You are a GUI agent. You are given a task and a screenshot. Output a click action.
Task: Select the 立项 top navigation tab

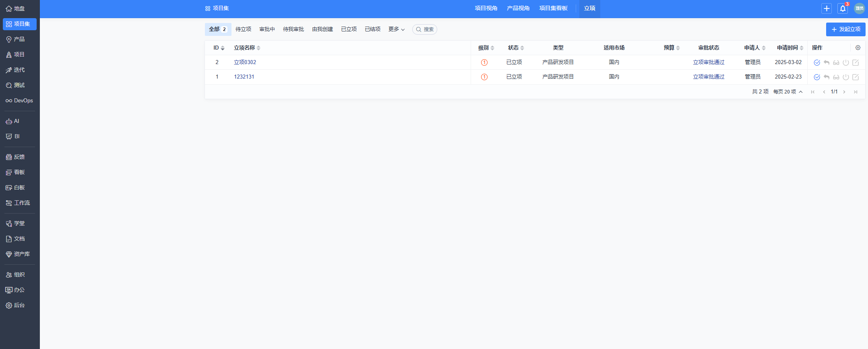click(x=590, y=8)
